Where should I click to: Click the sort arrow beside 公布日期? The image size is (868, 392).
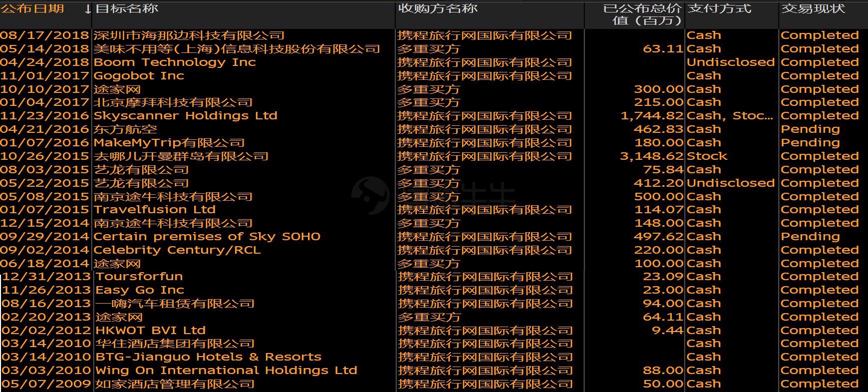88,9
